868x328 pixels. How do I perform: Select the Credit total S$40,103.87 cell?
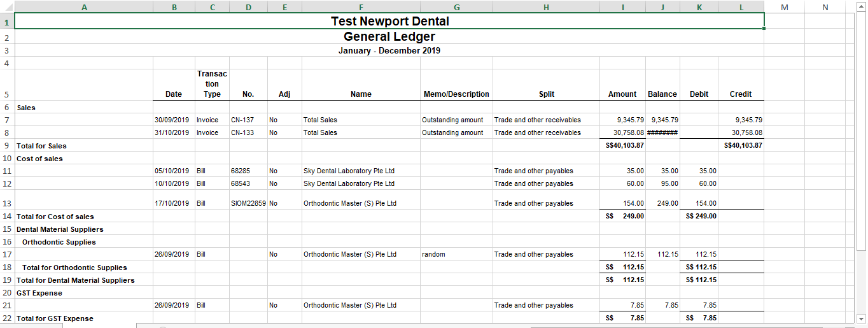(741, 146)
